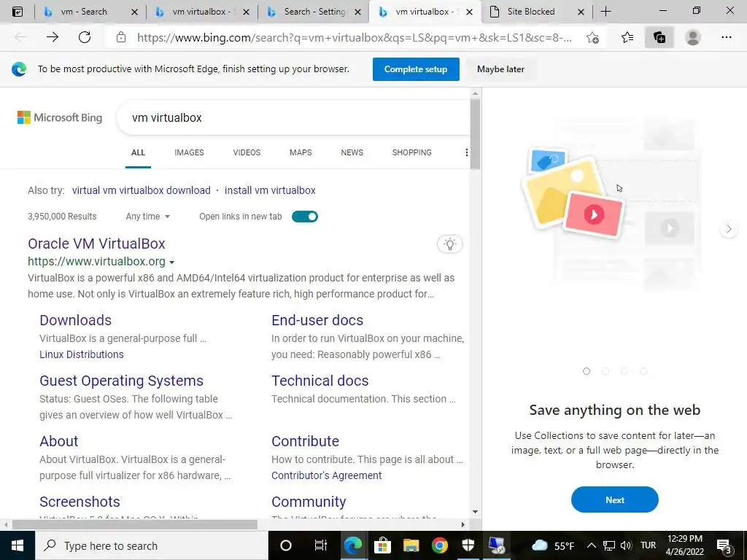Switch to the IMAGES search tab
This screenshot has height=560, width=747.
coord(189,152)
